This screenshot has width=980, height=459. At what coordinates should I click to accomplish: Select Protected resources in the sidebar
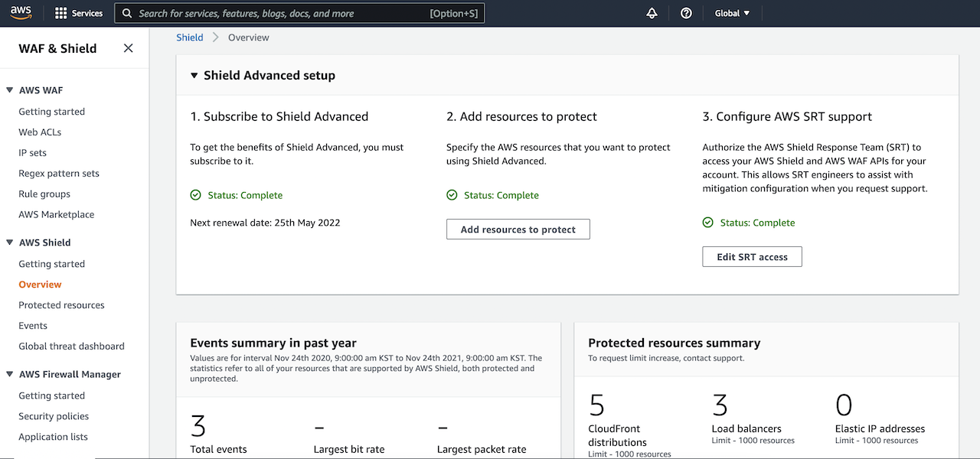tap(60, 304)
